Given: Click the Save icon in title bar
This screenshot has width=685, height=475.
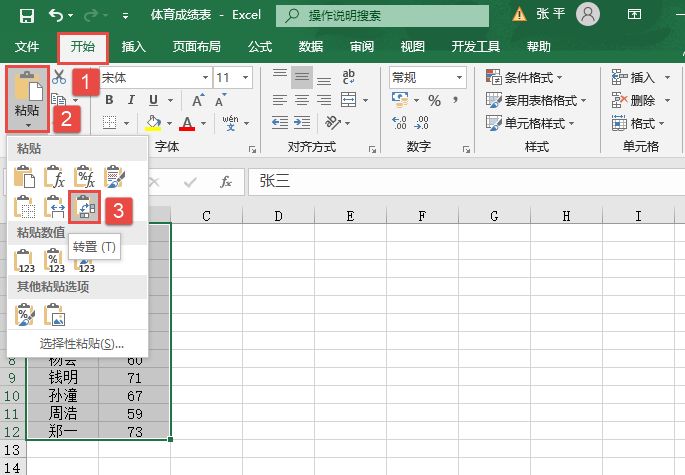Looking at the screenshot, I should point(27,16).
